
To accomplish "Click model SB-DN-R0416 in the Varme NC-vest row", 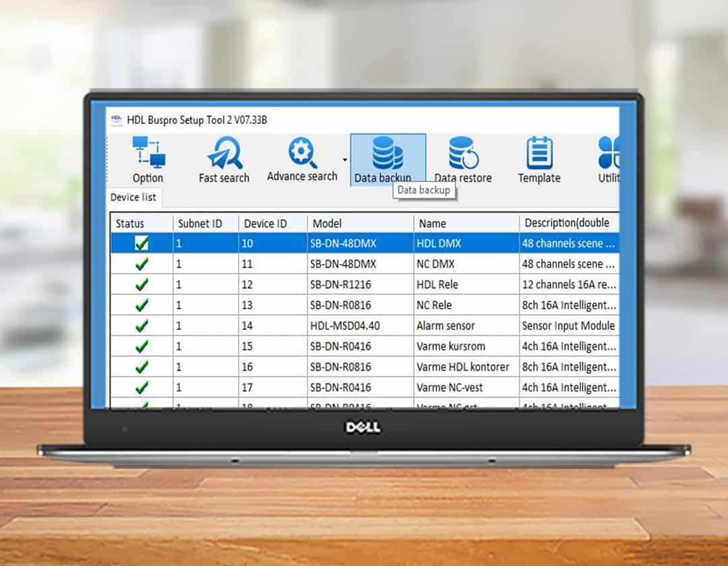I will [x=360, y=387].
